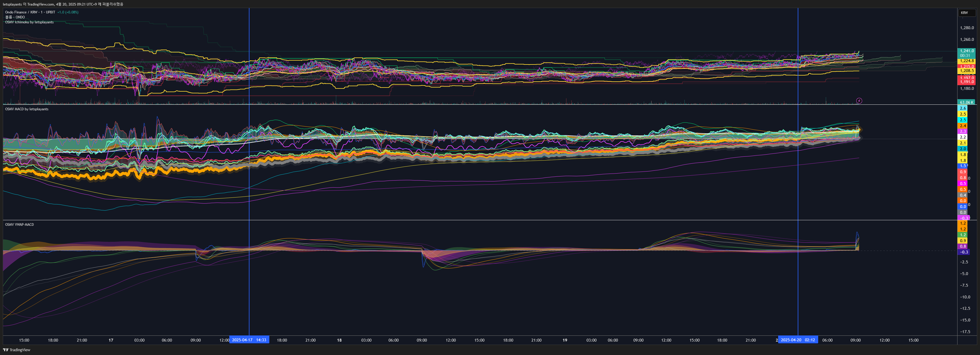Click the date 19 on time axis
Image resolution: width=980 pixels, height=355 pixels.
565,340
